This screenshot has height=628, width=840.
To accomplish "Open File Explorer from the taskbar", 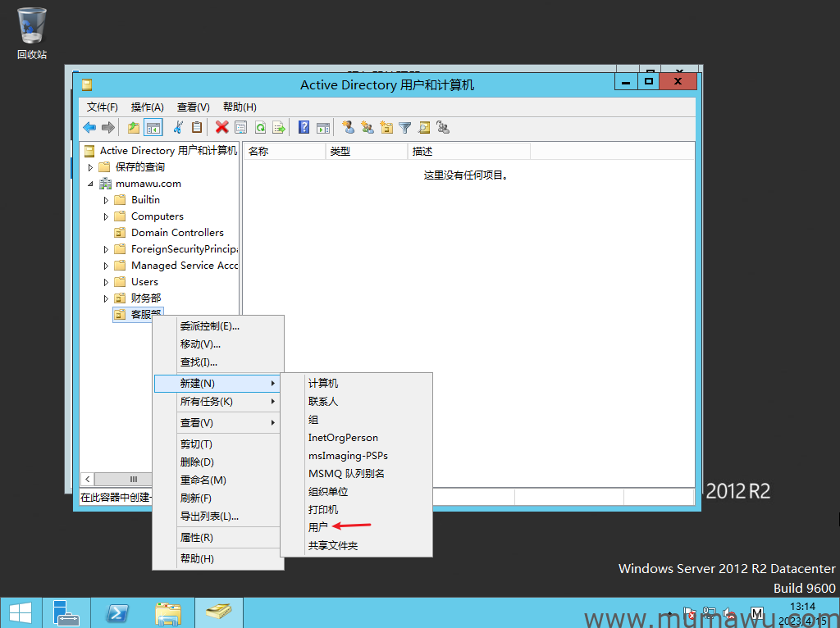I will click(167, 613).
